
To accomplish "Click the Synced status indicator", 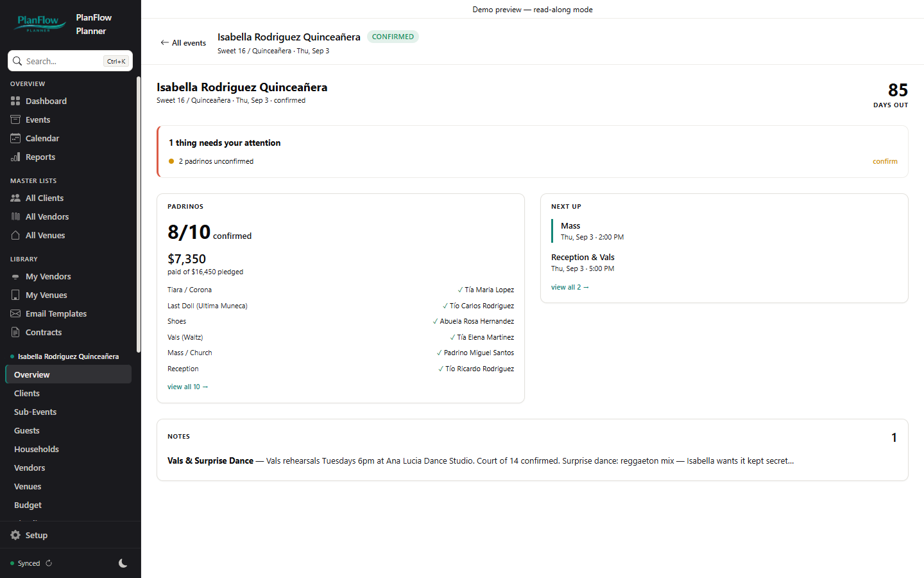I will (25, 563).
